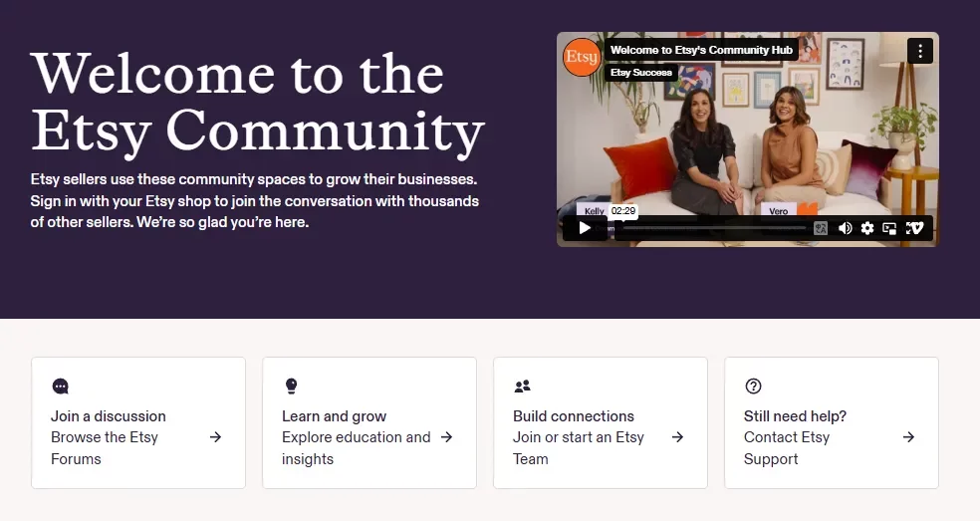Click the video thumbnail of Kelly and Vero
This screenshot has width=980, height=521.
point(748,138)
